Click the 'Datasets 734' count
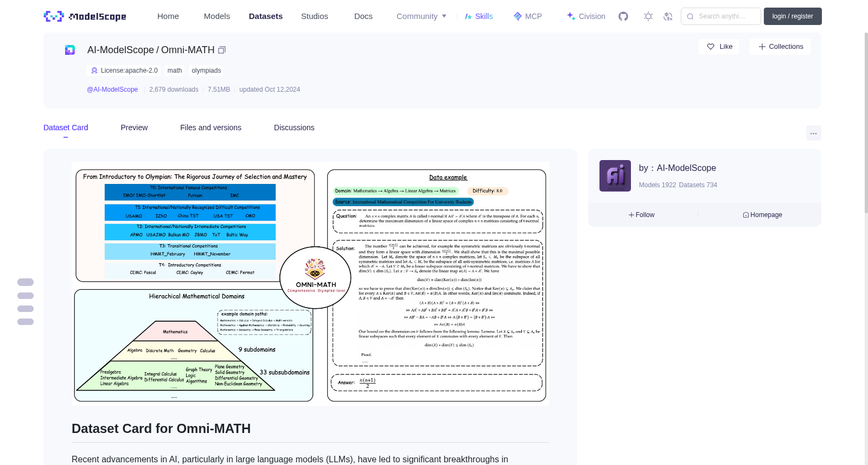The width and height of the screenshot is (868, 465). tap(698, 185)
